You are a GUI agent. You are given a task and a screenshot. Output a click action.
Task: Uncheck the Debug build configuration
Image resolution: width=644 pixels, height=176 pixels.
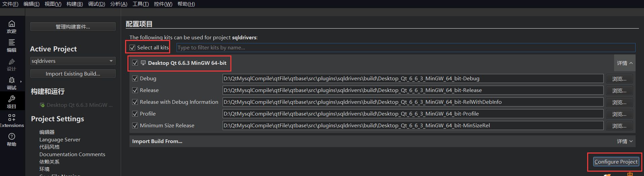coord(135,79)
